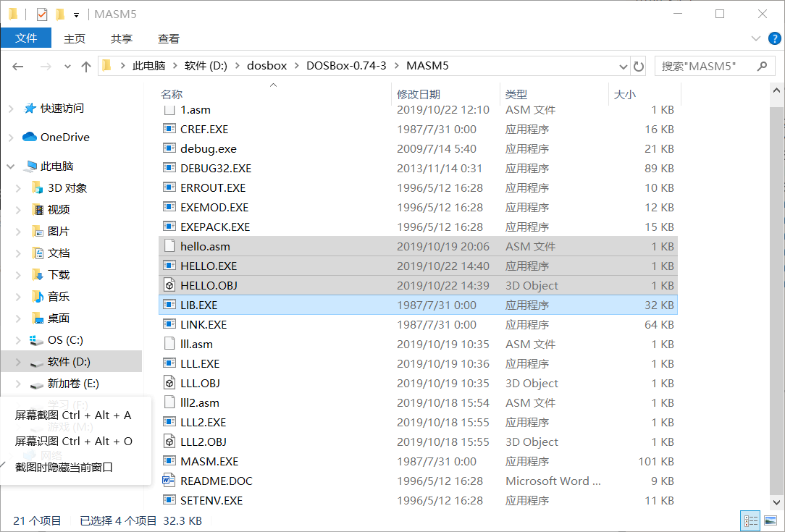This screenshot has height=532, width=785.
Task: Collapse 此电脑 tree node
Action: 11,166
